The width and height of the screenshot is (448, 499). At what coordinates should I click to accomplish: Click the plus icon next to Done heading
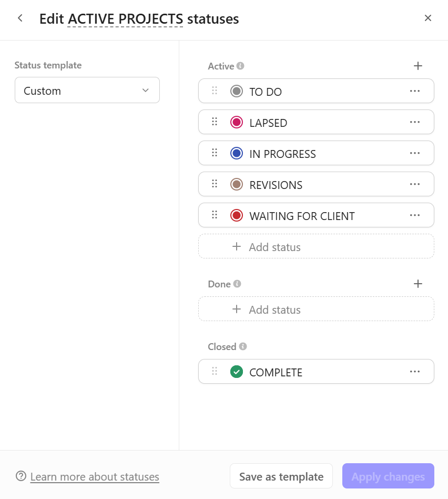(418, 284)
